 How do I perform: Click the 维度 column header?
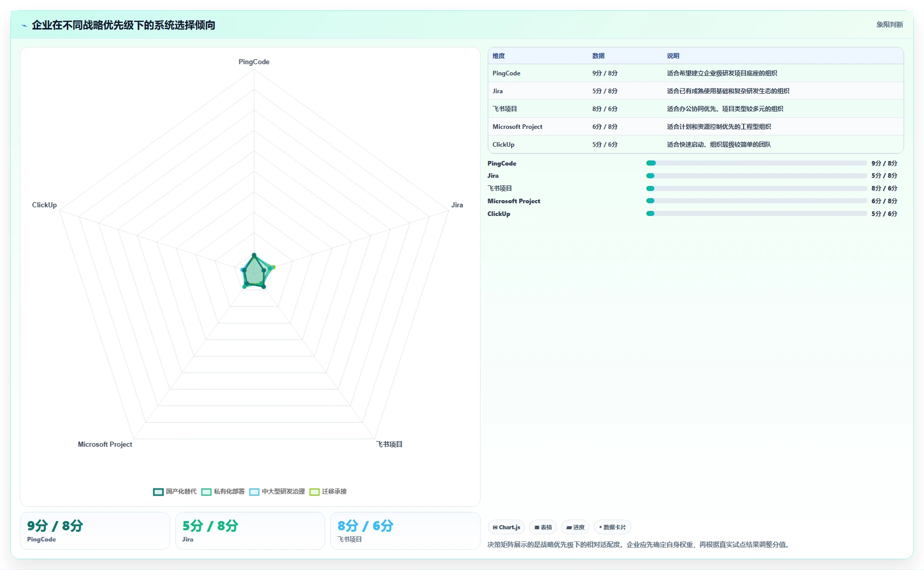click(x=498, y=56)
